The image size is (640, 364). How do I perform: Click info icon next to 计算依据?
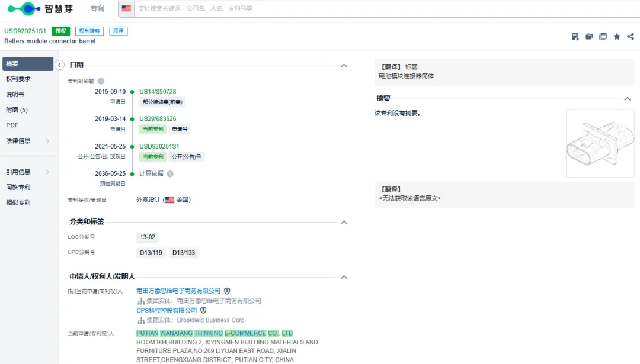170,173
